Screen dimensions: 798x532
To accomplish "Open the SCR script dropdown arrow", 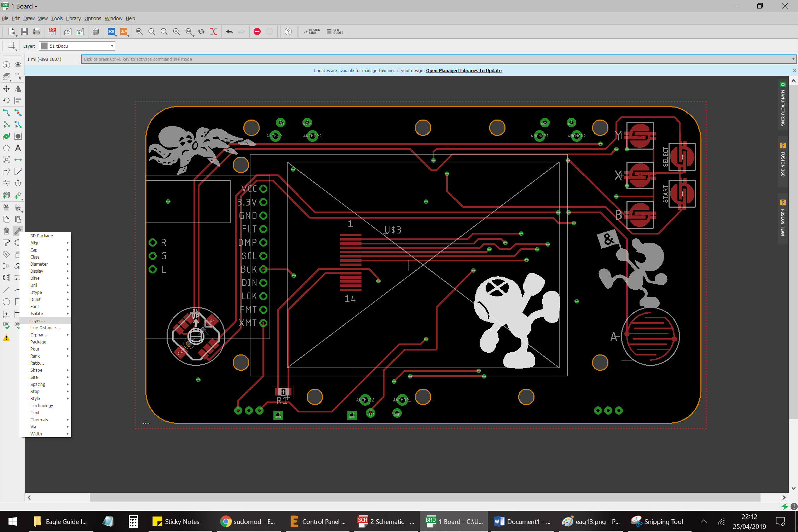I will [x=116, y=36].
